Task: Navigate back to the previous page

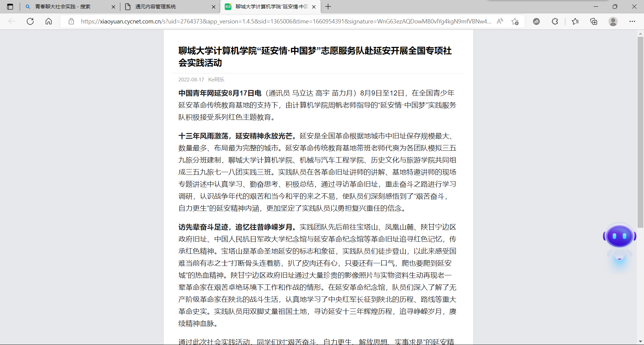Action: pyautogui.click(x=12, y=21)
